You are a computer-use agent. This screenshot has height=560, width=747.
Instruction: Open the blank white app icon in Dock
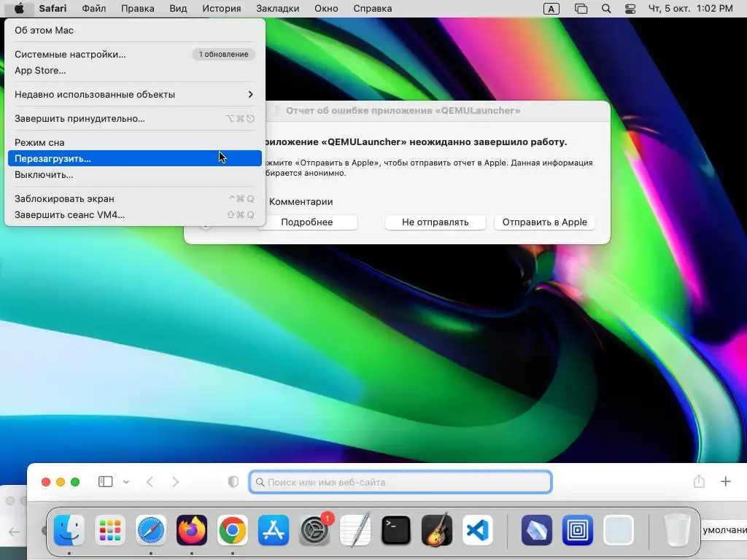619,530
